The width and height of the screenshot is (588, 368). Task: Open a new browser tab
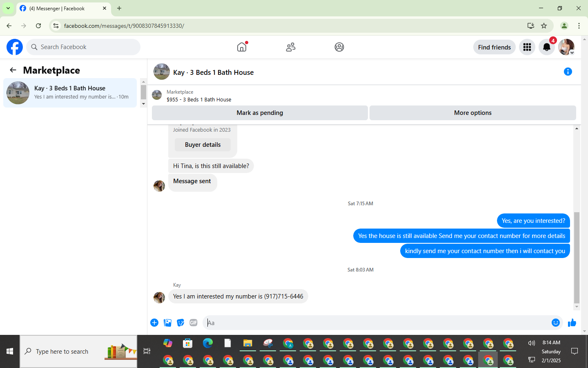(119, 8)
